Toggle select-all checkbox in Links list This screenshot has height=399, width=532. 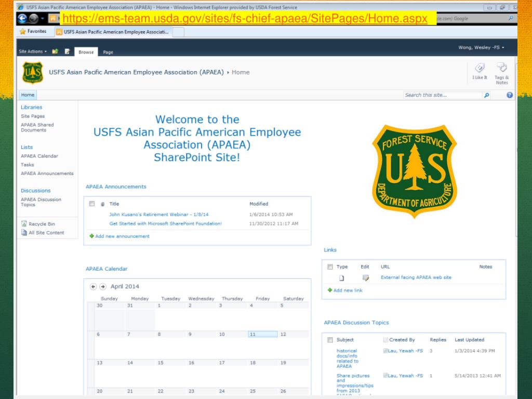pos(330,267)
